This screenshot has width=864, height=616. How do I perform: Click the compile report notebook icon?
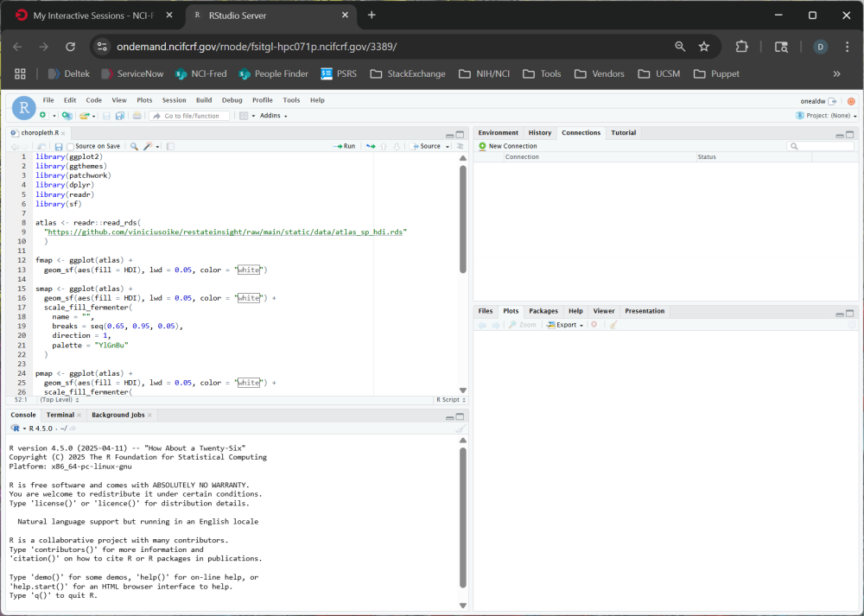tap(170, 147)
